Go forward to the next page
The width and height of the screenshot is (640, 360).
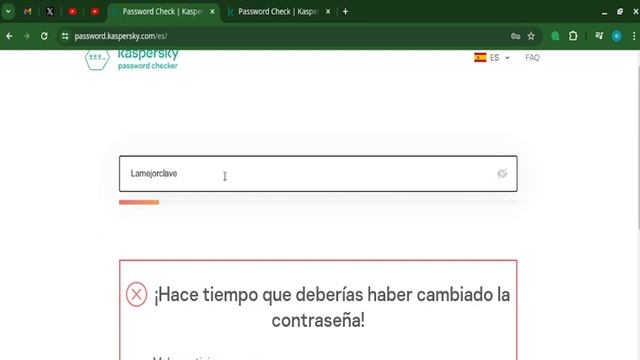click(x=27, y=36)
